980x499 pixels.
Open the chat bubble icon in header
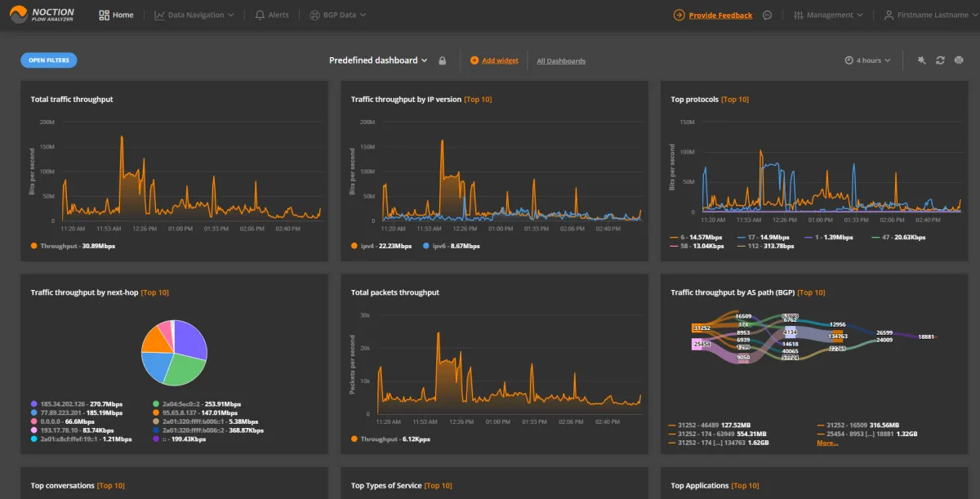tap(768, 15)
